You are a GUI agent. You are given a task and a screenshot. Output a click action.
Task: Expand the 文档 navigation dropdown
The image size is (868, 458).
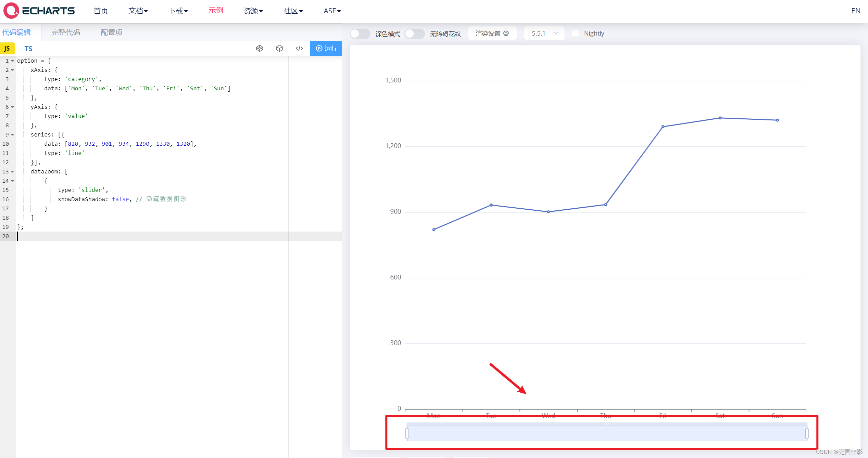(138, 11)
